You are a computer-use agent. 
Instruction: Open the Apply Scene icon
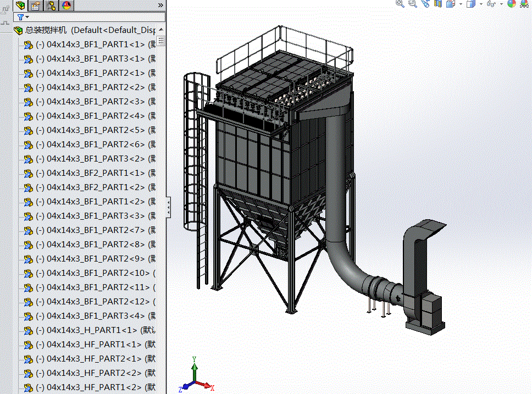click(x=524, y=4)
